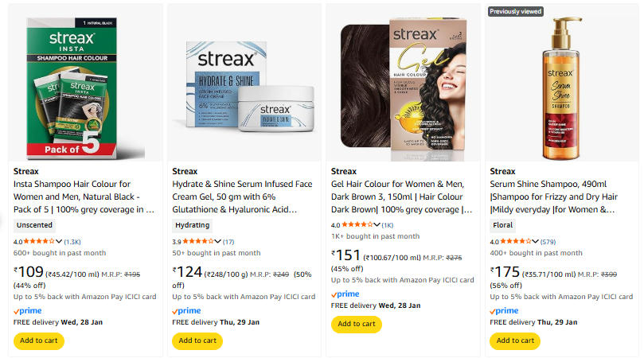Viewport: 644px width, 358px height.
Task: Click star rating icons of Serum Shine Shampoo
Action: [514, 241]
